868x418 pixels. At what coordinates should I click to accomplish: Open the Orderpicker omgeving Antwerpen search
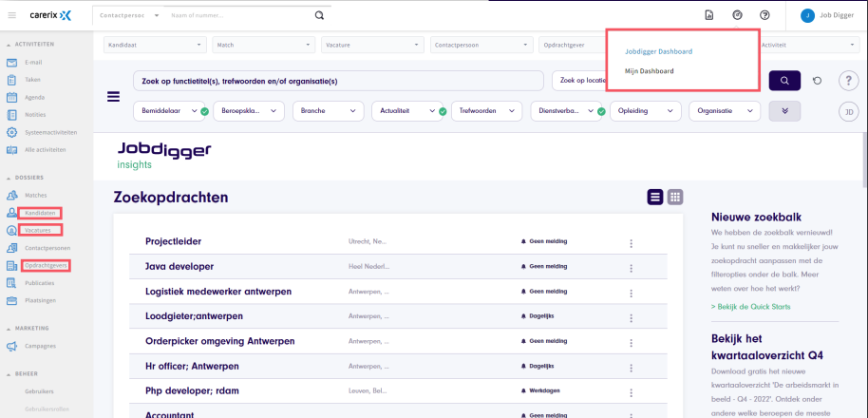pyautogui.click(x=219, y=341)
